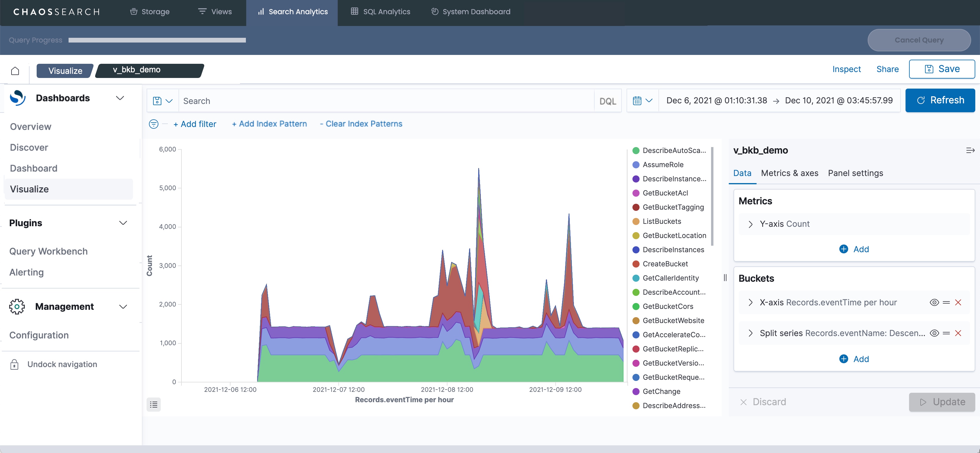Collapse the Dashboards navigation section
Viewport: 980px width, 453px height.
[120, 98]
